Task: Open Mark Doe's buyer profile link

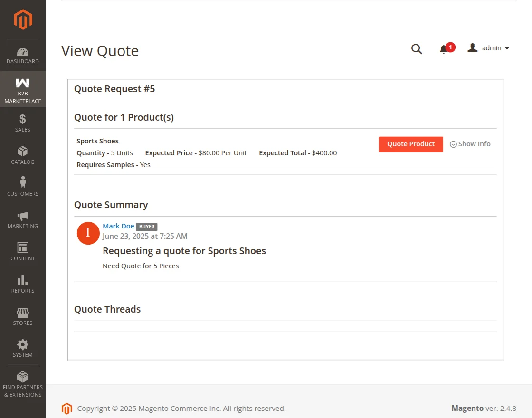Action: [118, 226]
